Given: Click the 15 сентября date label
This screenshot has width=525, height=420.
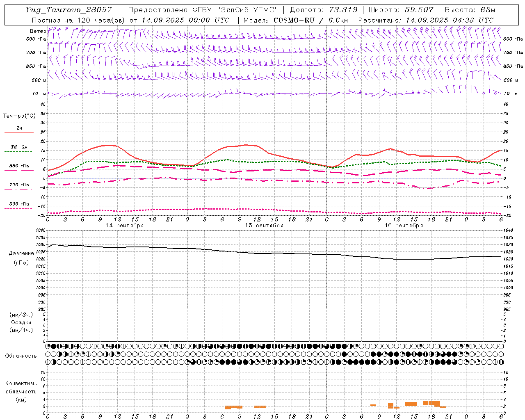Looking at the screenshot, I should click(x=264, y=226).
